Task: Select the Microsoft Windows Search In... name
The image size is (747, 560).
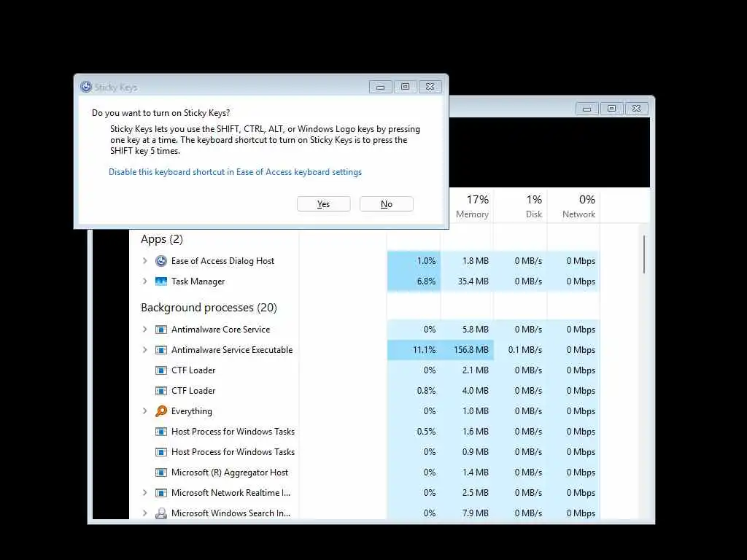Action: tap(231, 513)
